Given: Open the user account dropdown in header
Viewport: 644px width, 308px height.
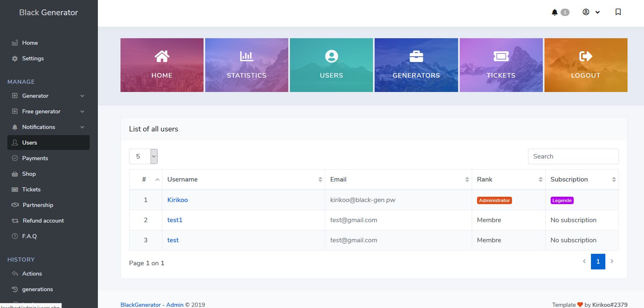Looking at the screenshot, I should click(x=591, y=12).
